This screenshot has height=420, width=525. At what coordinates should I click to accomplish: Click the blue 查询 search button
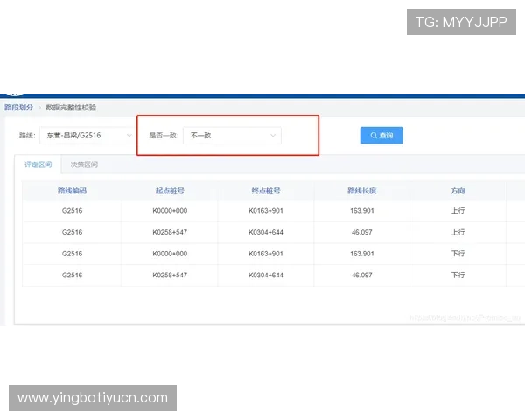coord(381,136)
